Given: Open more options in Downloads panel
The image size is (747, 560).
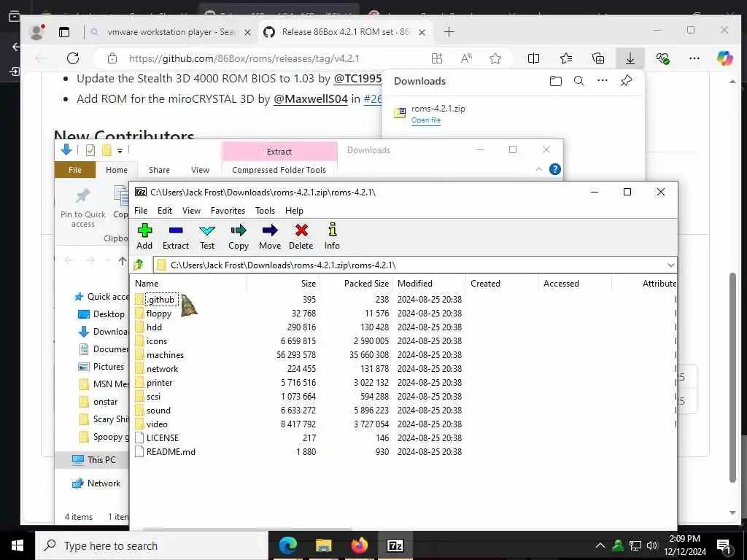Looking at the screenshot, I should [602, 81].
